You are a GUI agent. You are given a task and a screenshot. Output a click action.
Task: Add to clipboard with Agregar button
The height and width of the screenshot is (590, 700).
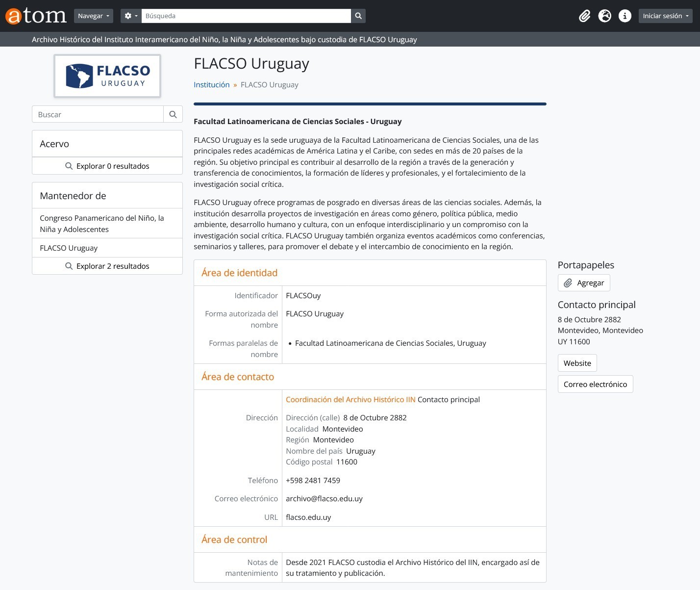583,283
